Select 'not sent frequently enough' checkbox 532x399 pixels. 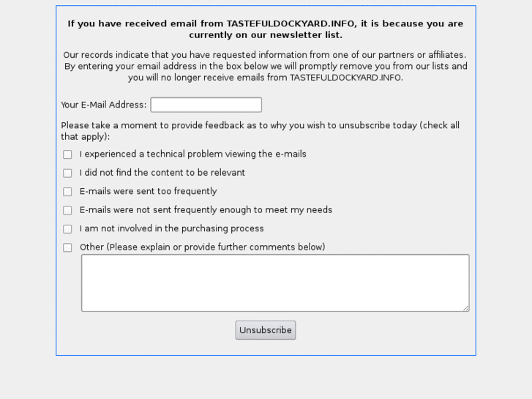pos(67,210)
